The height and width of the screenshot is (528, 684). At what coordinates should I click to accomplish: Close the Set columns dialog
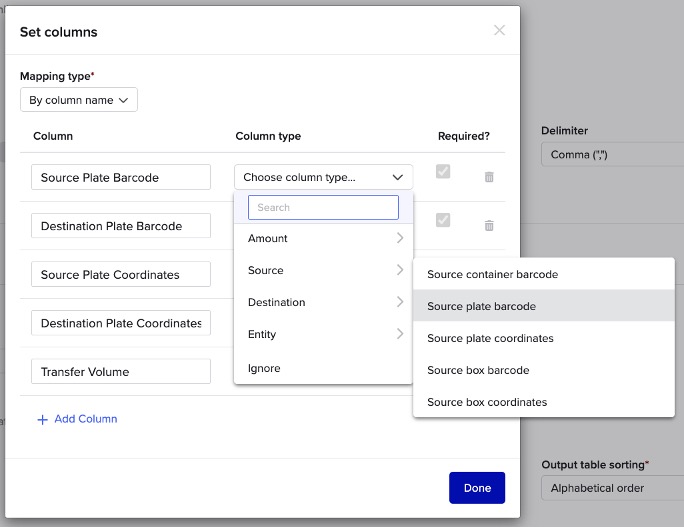coord(499,31)
